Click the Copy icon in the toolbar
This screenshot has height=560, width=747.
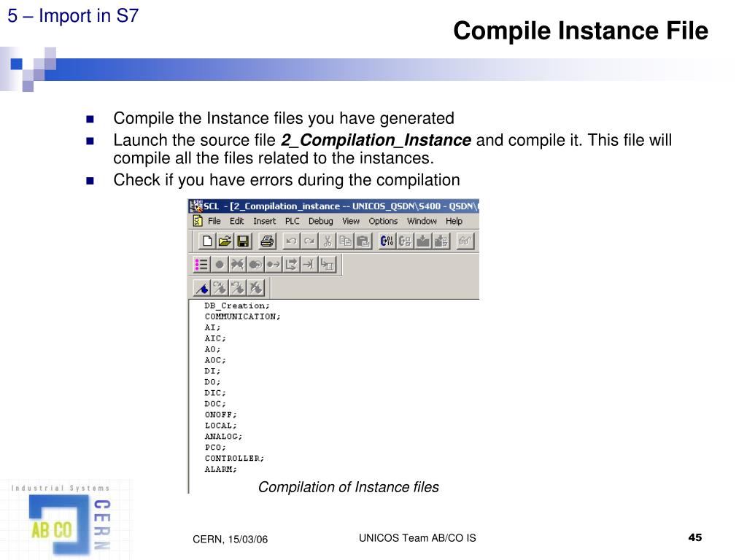click(346, 241)
